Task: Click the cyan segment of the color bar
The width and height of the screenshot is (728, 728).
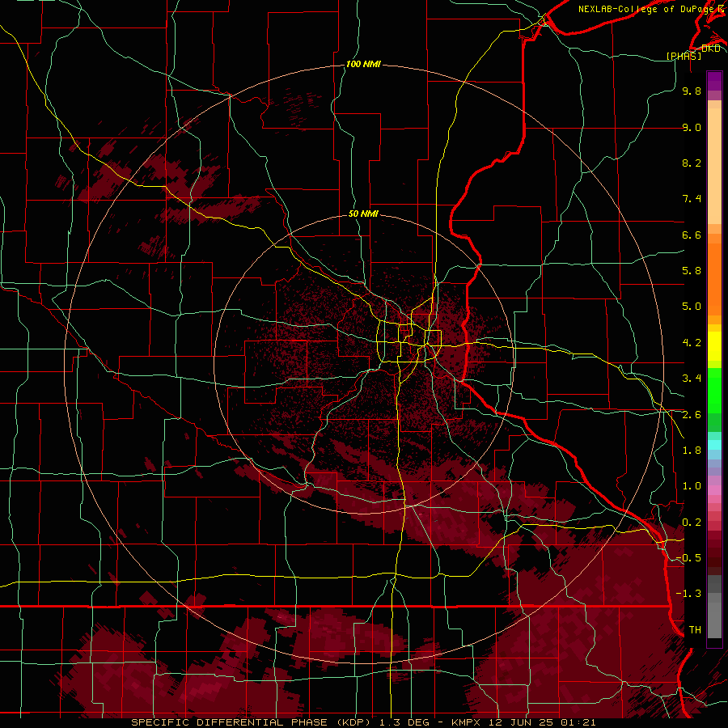Action: 714,444
